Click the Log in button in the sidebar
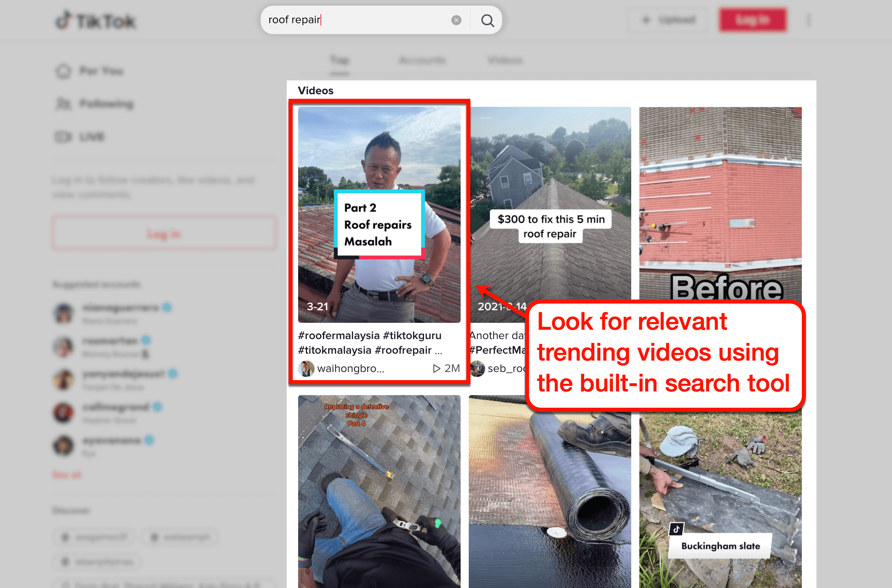 tap(164, 233)
